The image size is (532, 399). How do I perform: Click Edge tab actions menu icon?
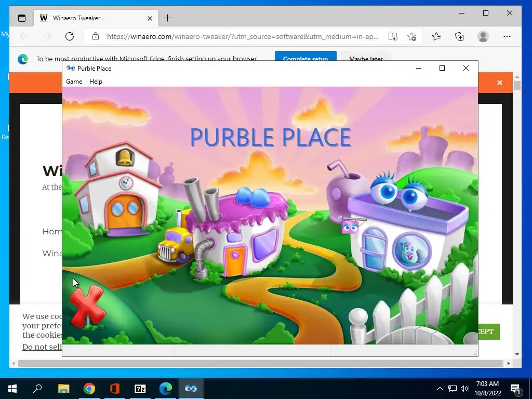(22, 18)
